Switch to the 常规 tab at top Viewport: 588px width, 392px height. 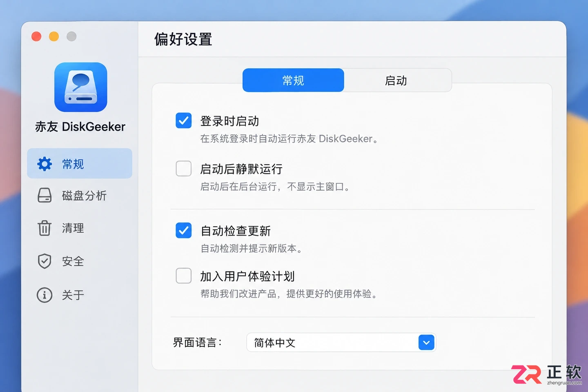tap(293, 80)
